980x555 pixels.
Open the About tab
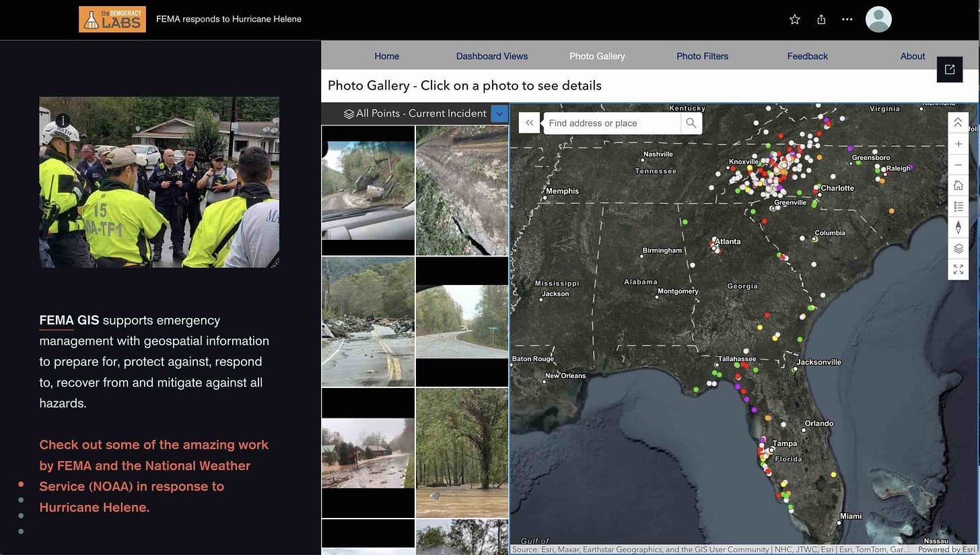pyautogui.click(x=913, y=56)
